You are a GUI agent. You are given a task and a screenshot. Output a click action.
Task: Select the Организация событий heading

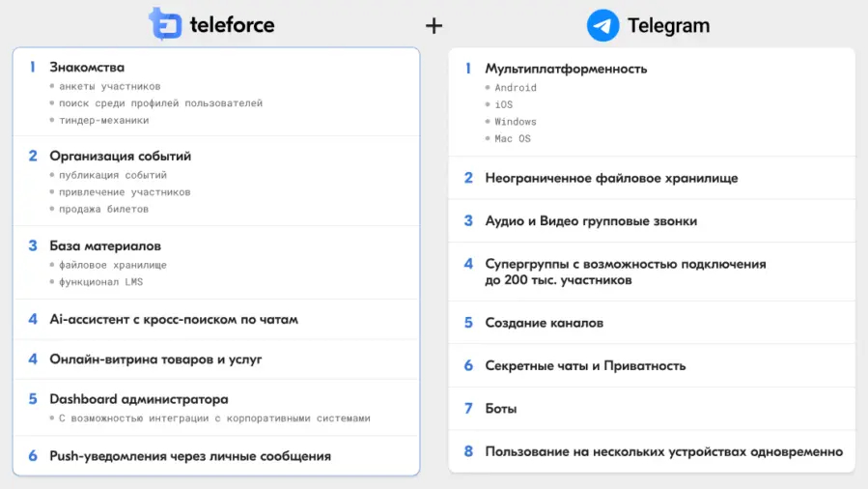[x=120, y=156]
